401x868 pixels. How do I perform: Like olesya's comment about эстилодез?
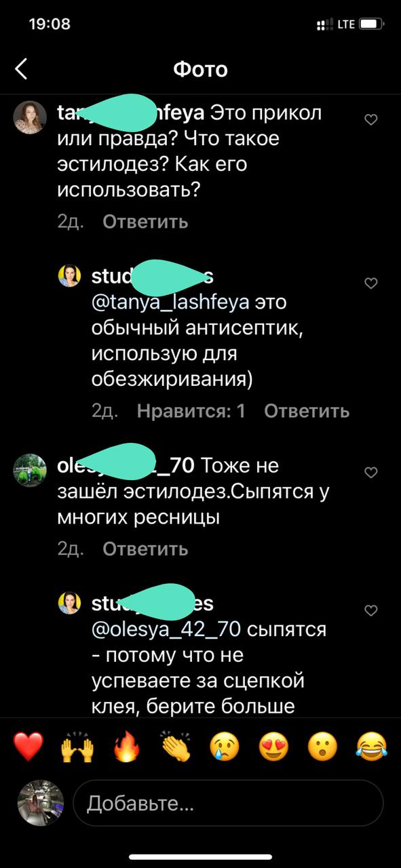(x=371, y=472)
